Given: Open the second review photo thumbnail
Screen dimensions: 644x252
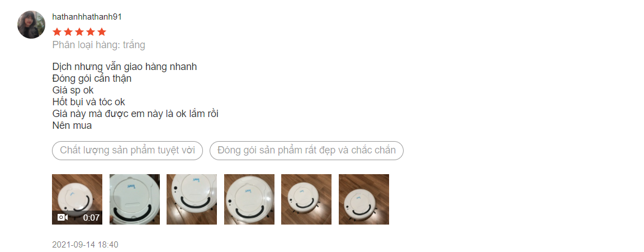Looking at the screenshot, I should [135, 199].
